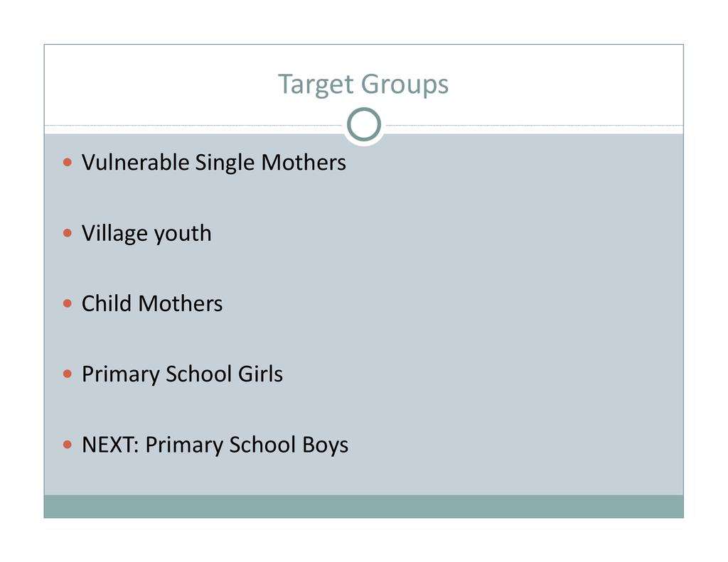Screen dimensions: 728x562
Task: Click the word "youth" in the second bullet
Action: tap(183, 234)
